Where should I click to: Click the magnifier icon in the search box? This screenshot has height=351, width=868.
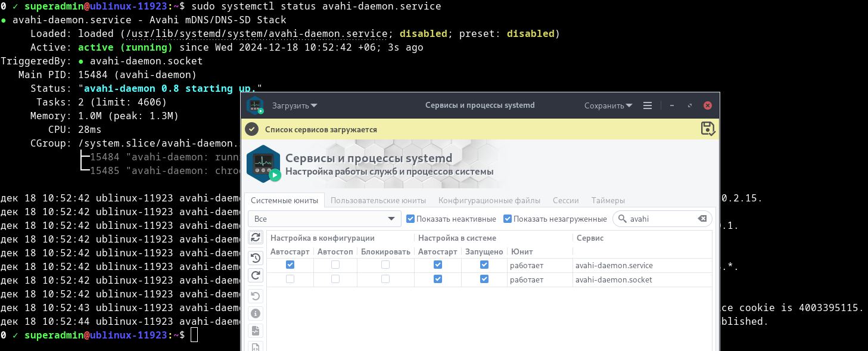coord(623,219)
